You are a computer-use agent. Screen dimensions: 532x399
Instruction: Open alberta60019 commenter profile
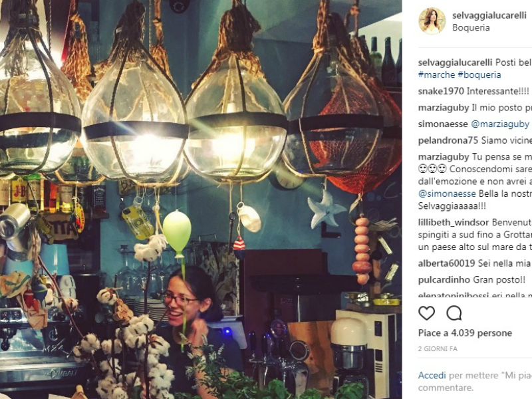[446, 263]
